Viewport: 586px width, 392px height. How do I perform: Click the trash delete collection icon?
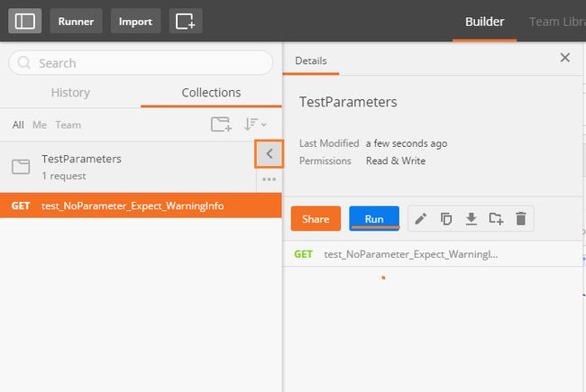pyautogui.click(x=520, y=218)
